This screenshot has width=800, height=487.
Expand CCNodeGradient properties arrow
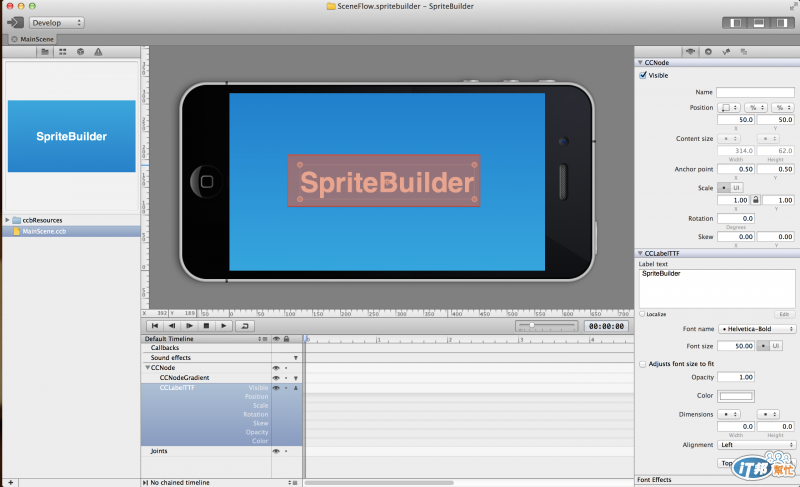[x=296, y=378]
